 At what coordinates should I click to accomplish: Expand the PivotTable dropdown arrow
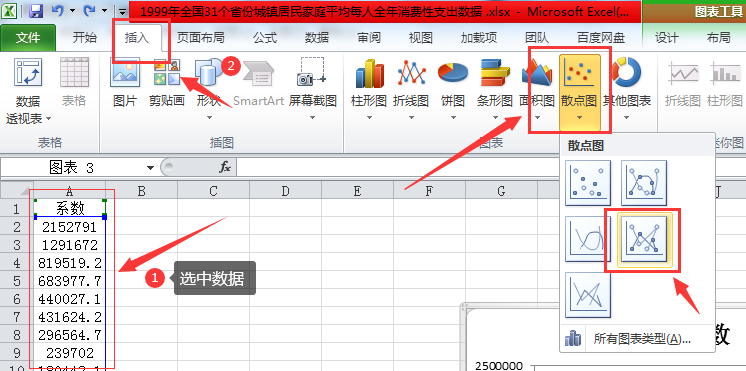coord(49,118)
